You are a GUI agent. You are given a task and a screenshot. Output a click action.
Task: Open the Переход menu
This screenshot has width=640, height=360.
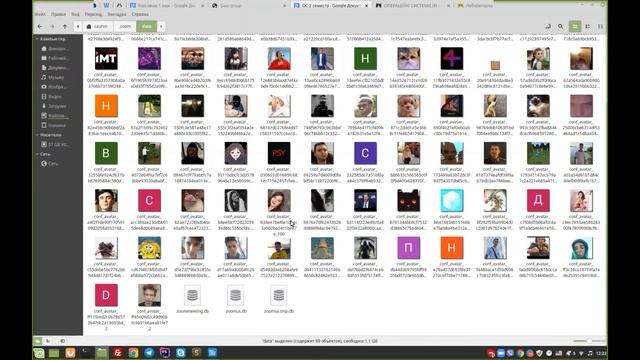pos(93,14)
